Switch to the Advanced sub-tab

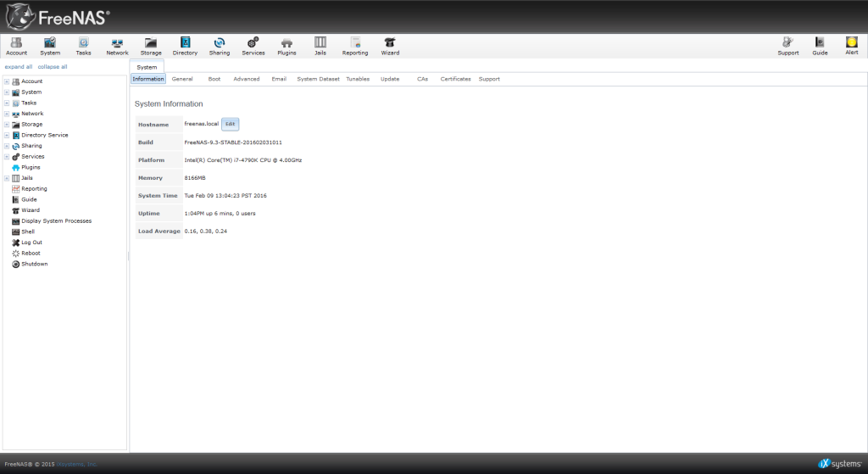[247, 79]
